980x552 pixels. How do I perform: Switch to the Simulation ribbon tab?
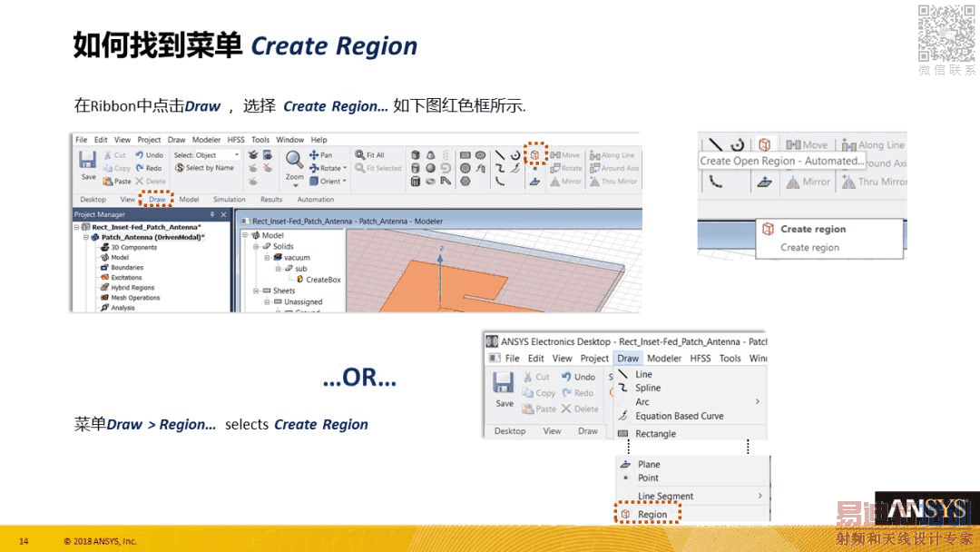230,200
